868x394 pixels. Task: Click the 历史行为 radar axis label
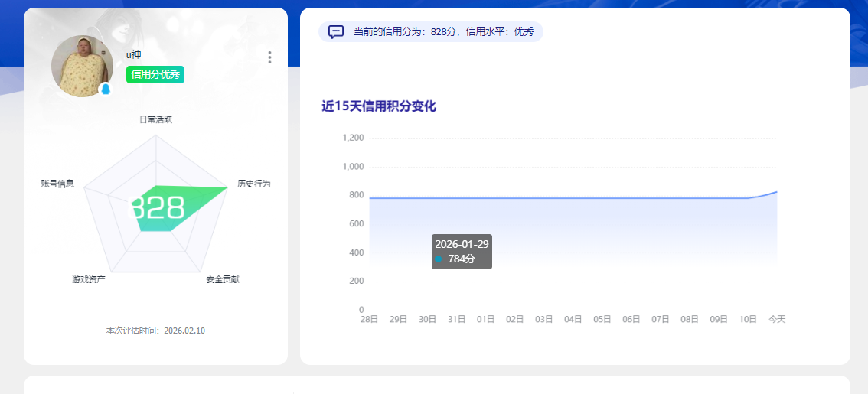[254, 184]
